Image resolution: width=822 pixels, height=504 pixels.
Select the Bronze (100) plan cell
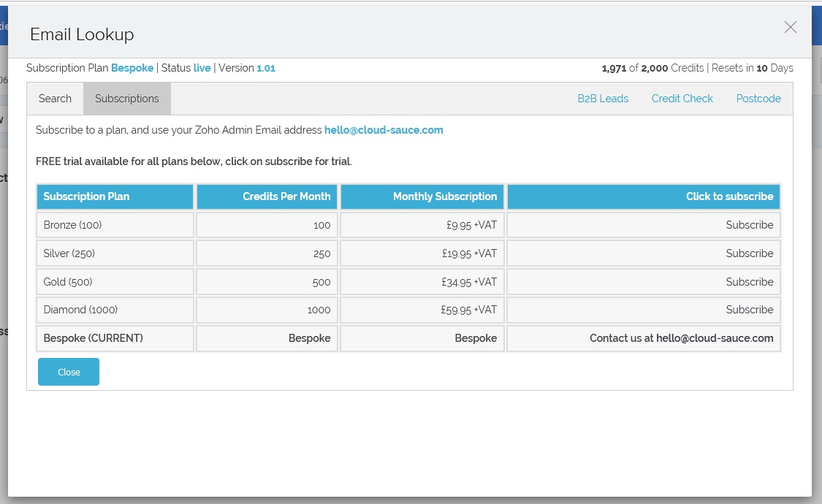tap(115, 225)
